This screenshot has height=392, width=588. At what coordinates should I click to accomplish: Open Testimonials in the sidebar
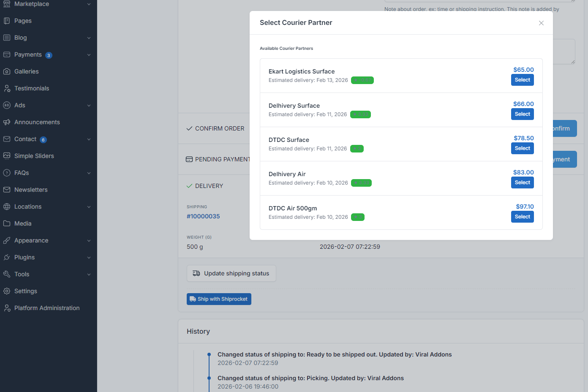pyautogui.click(x=32, y=88)
